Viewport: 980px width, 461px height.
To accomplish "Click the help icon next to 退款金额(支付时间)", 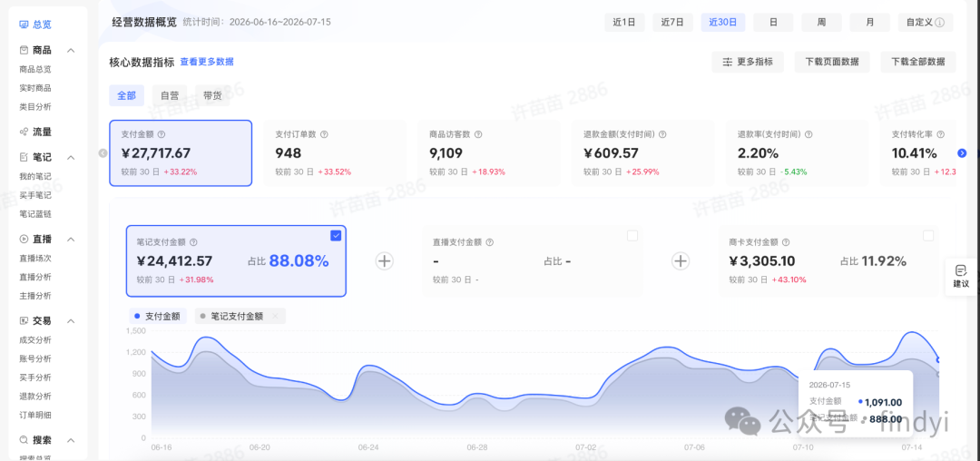I will tap(662, 134).
